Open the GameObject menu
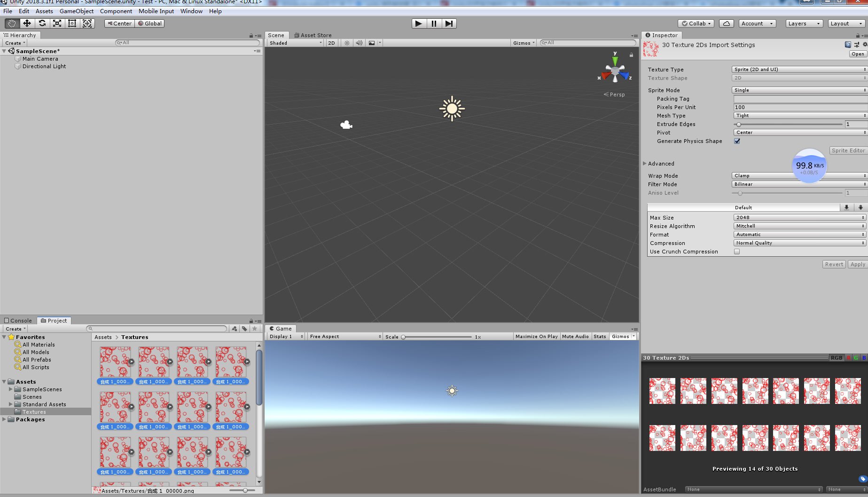 (x=77, y=11)
